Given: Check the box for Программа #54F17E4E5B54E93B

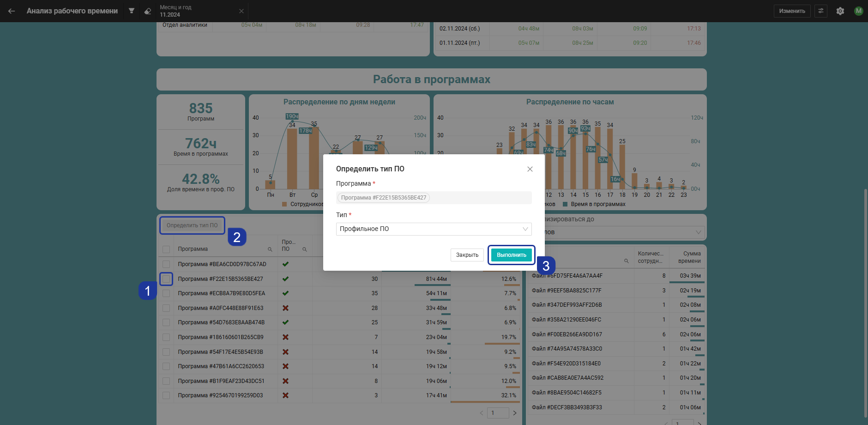Looking at the screenshot, I should tap(166, 352).
